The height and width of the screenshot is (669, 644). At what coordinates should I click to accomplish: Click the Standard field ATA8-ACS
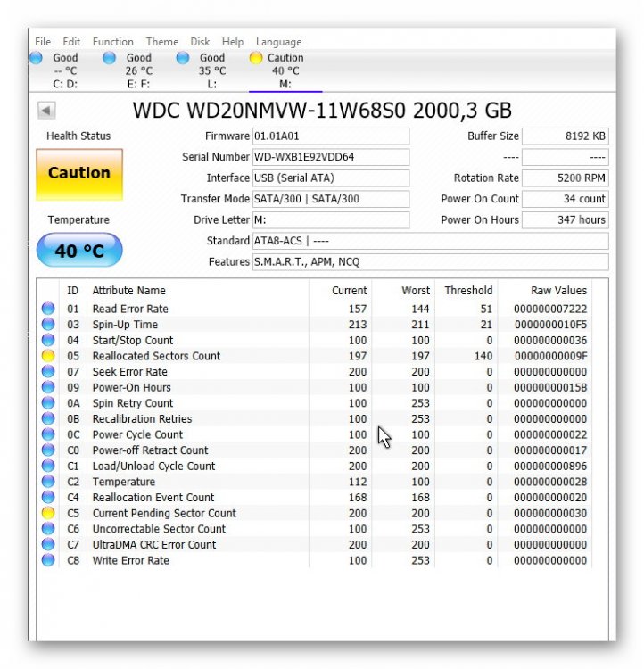pos(430,241)
